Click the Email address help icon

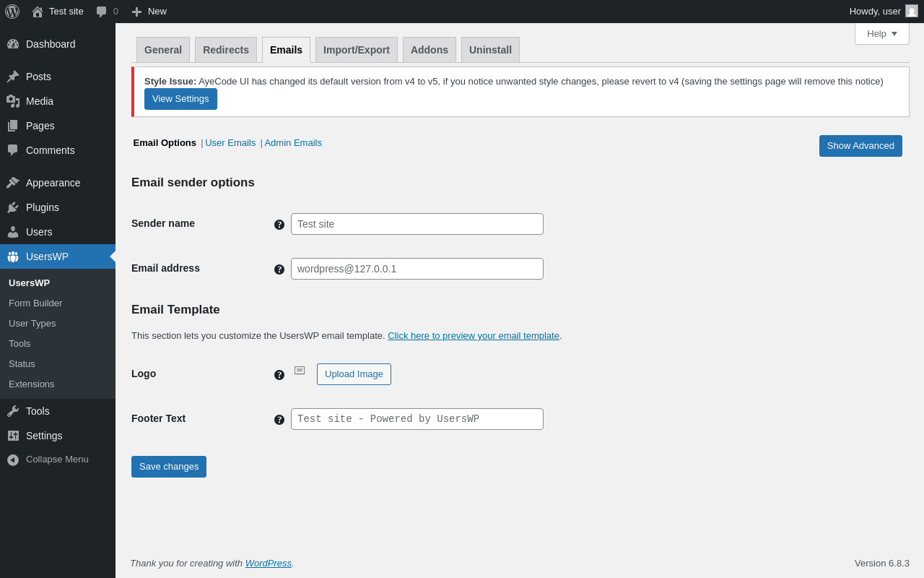coord(279,269)
